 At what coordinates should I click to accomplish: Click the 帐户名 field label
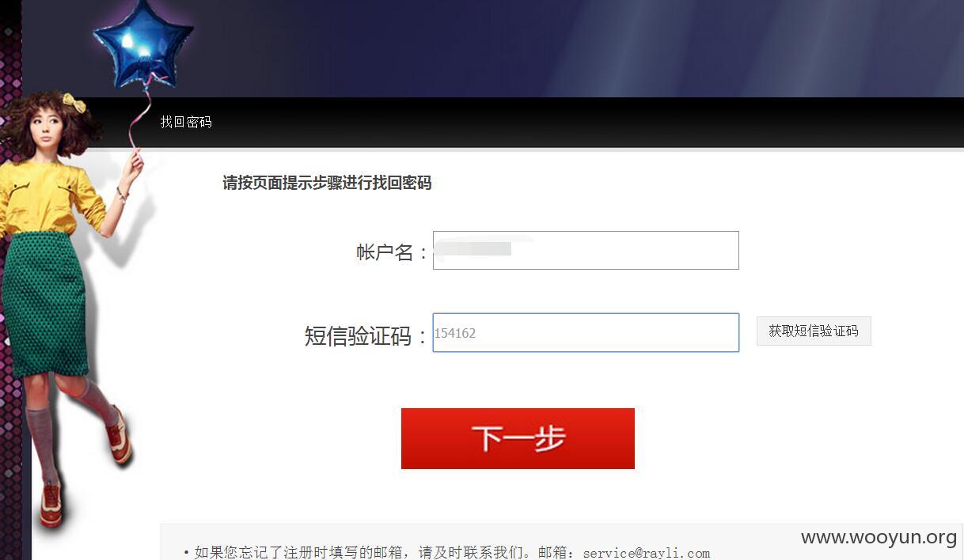click(391, 252)
